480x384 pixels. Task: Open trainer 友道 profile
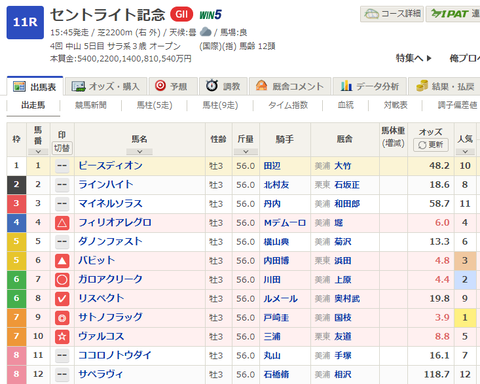click(343, 337)
